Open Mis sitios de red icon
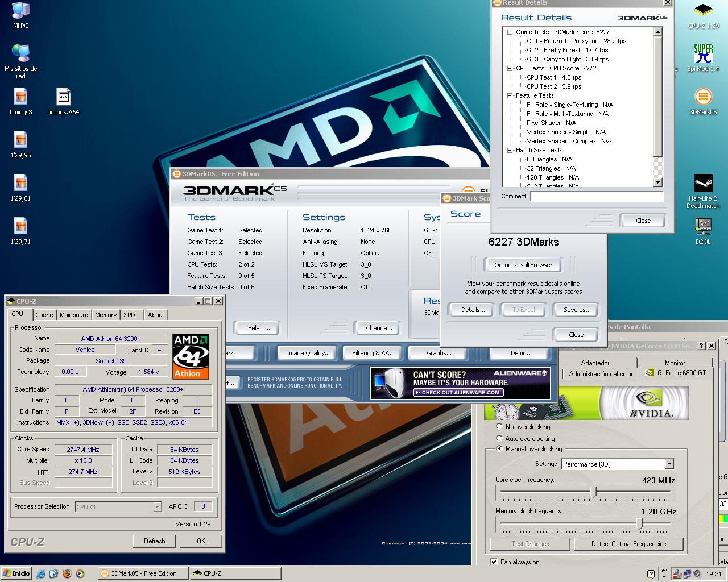The height and width of the screenshot is (582, 728). 20,61
